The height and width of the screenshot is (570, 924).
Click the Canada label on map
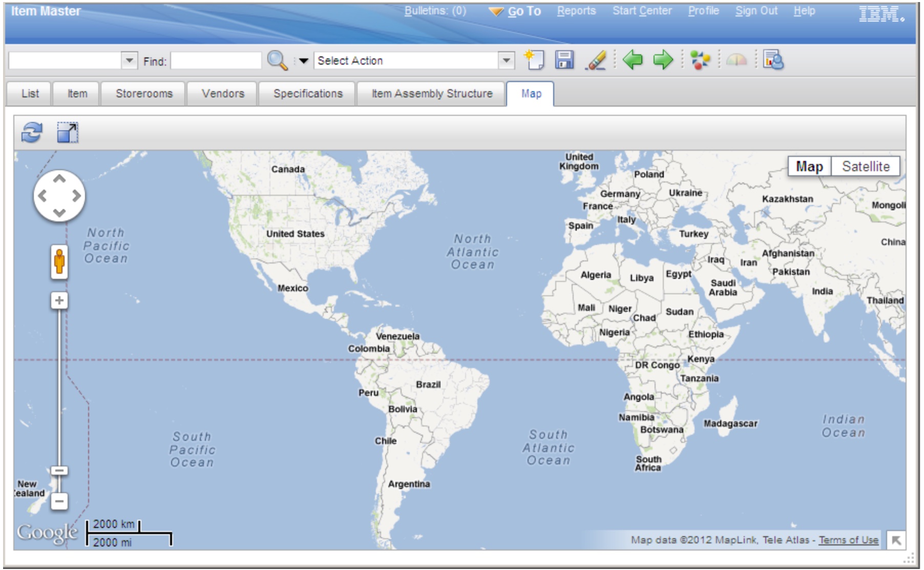click(x=288, y=169)
